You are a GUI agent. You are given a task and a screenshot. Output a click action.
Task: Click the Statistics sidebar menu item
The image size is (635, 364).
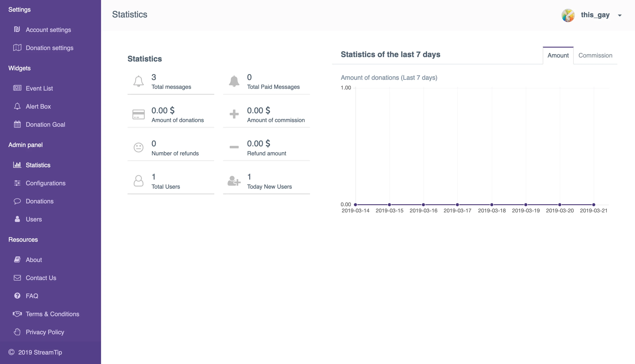[x=38, y=165]
